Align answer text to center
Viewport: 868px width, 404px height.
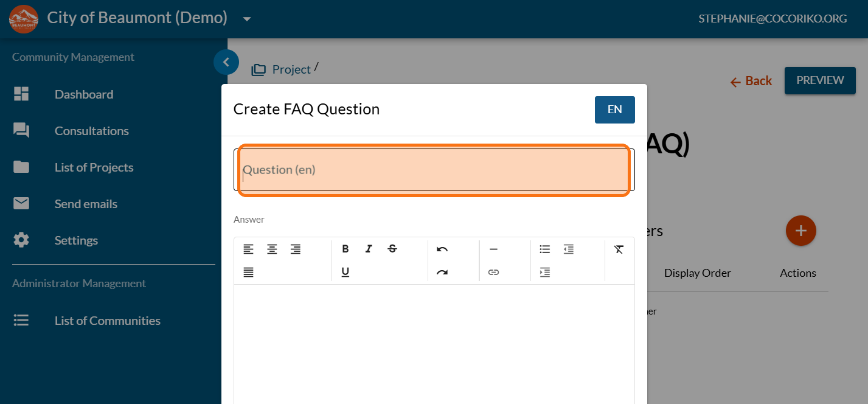point(272,249)
